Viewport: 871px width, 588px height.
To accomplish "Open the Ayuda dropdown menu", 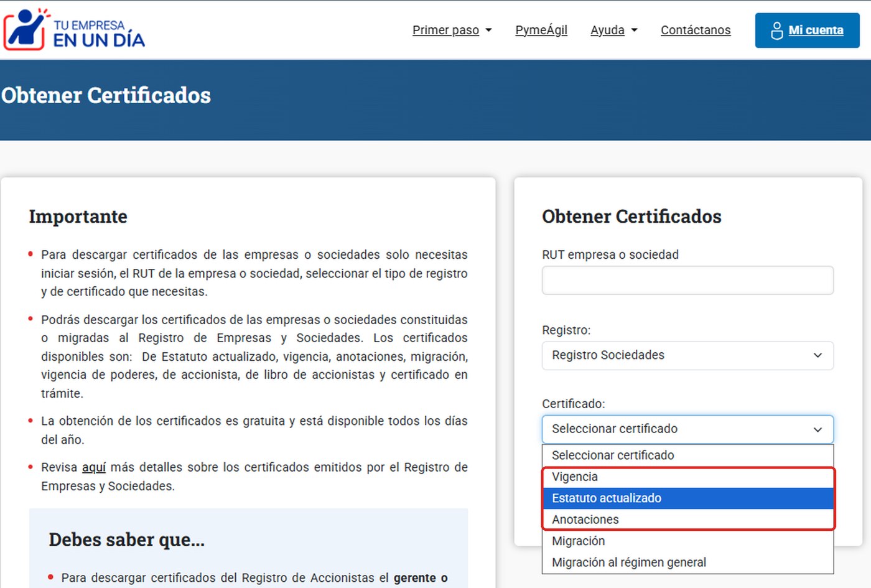I will coord(613,30).
